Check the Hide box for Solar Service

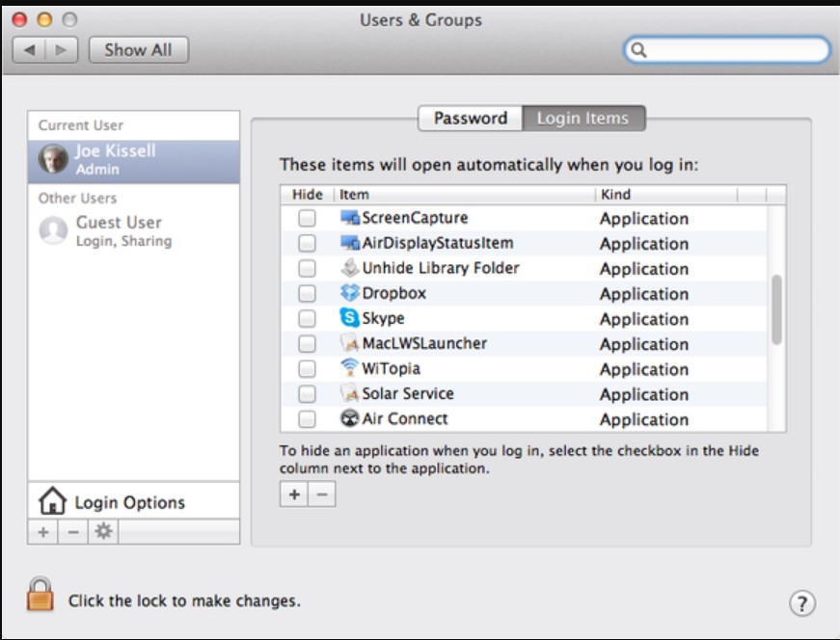click(x=307, y=394)
